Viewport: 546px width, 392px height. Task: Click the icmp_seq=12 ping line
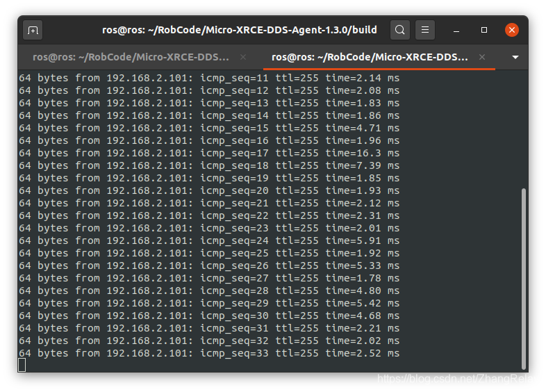click(x=209, y=90)
